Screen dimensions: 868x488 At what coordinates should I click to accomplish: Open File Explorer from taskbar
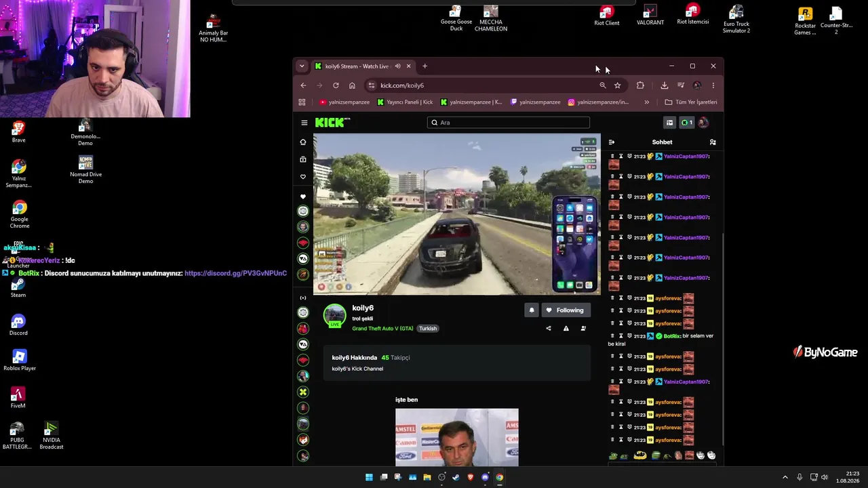427,477
